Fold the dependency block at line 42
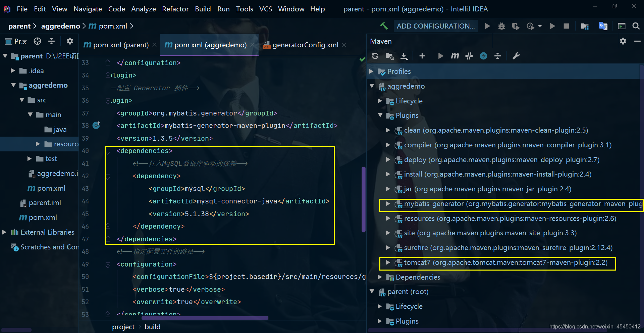The height and width of the screenshot is (333, 644). coord(108,176)
